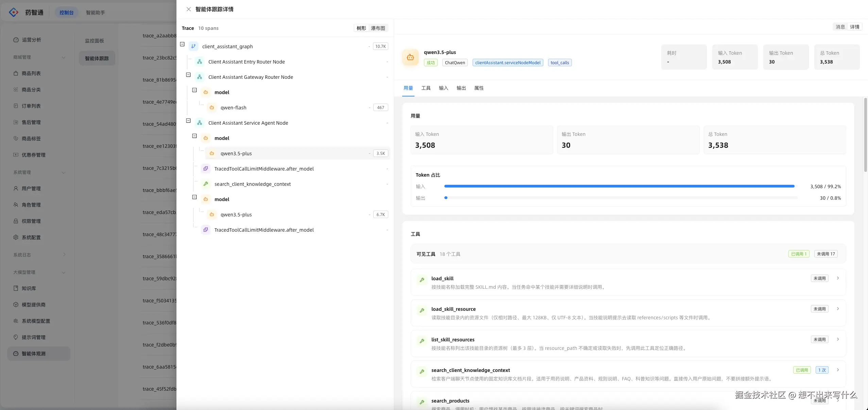The height and width of the screenshot is (410, 868).
Task: Switch right panel to 详情 view
Action: pos(854,27)
